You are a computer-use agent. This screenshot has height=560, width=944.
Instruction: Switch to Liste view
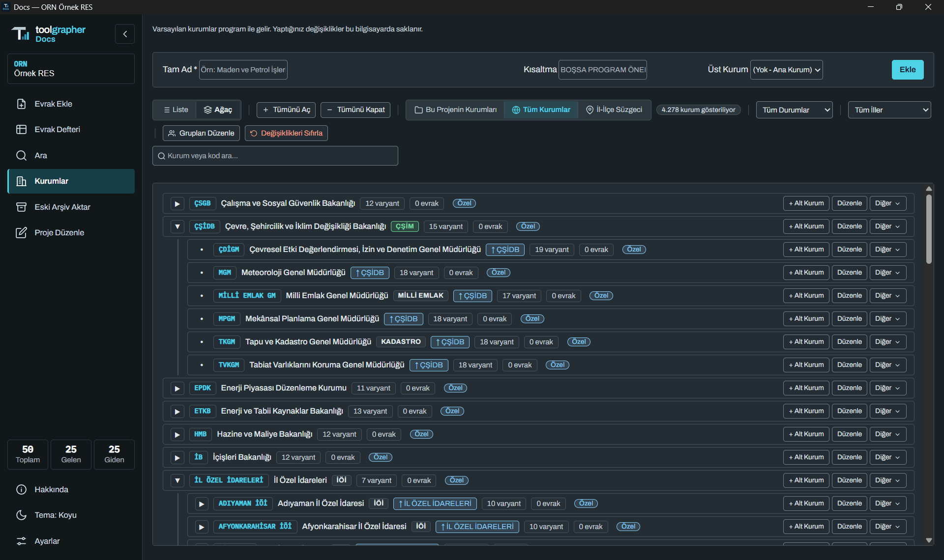(175, 110)
